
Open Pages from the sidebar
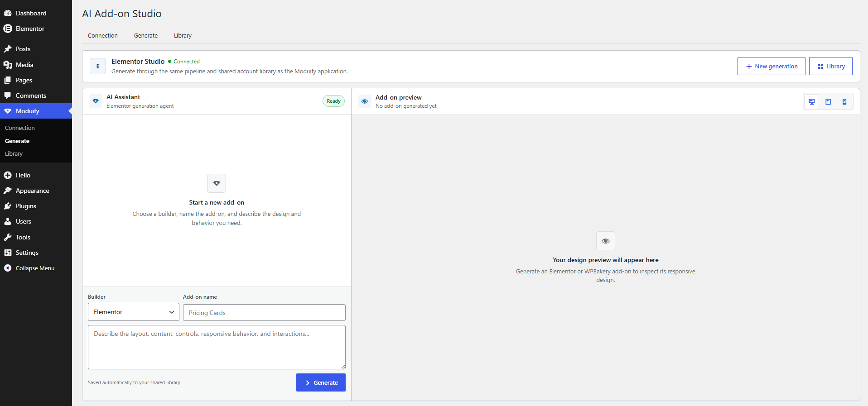tap(36, 80)
